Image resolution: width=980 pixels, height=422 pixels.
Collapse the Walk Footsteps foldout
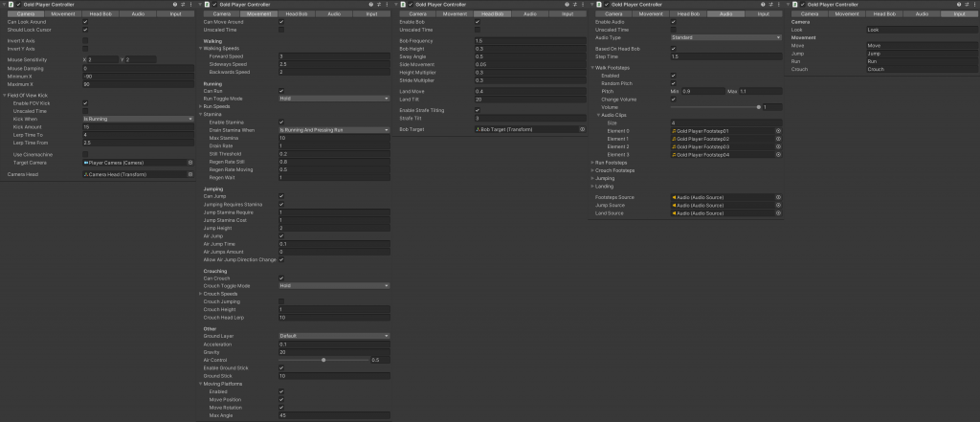(592, 68)
